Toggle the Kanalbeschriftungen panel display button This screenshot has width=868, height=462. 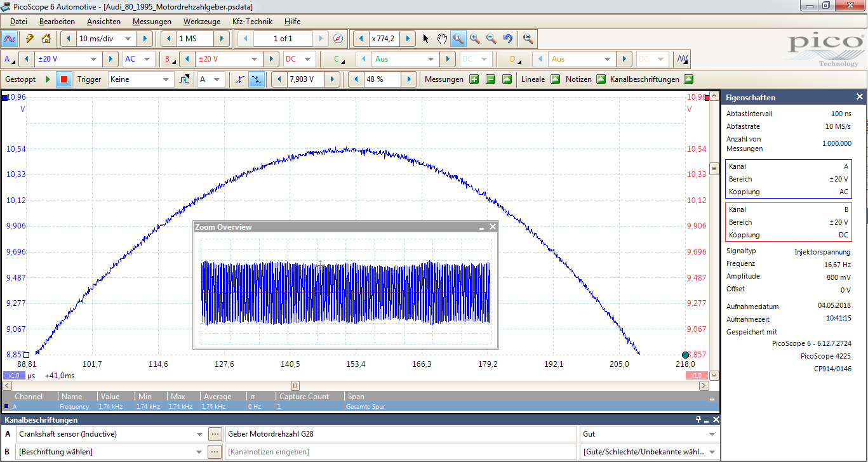coord(688,79)
